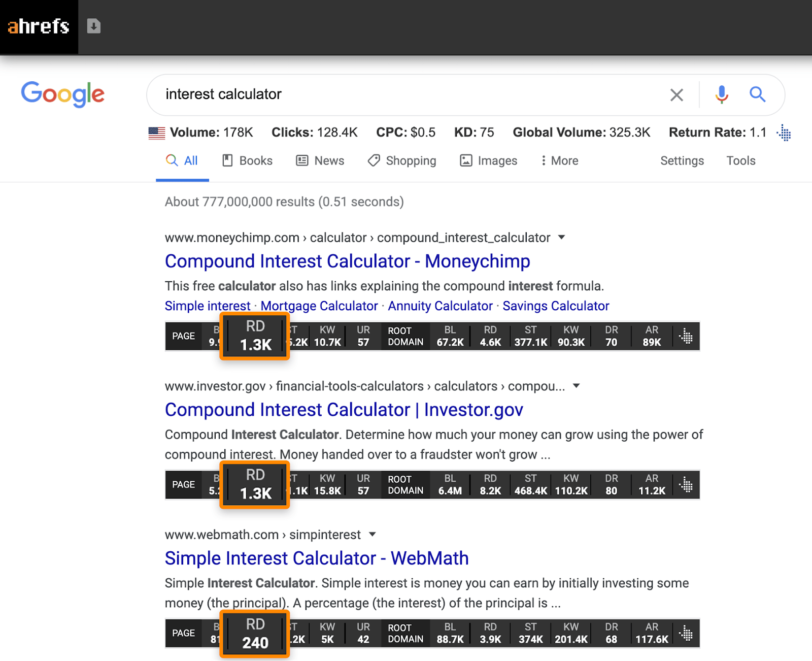Expand dropdown arrow next to investor.gov URL
The image size is (812, 661).
tap(577, 386)
